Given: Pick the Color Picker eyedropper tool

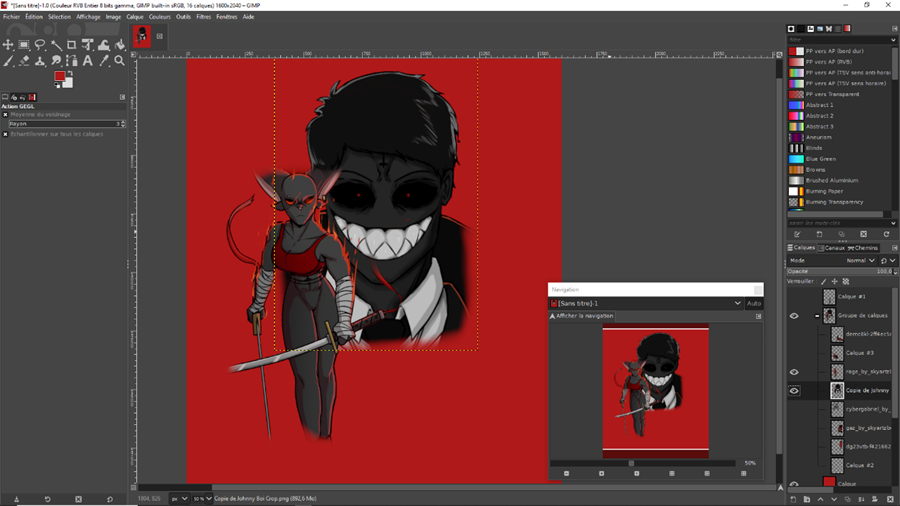Looking at the screenshot, I should (x=104, y=61).
